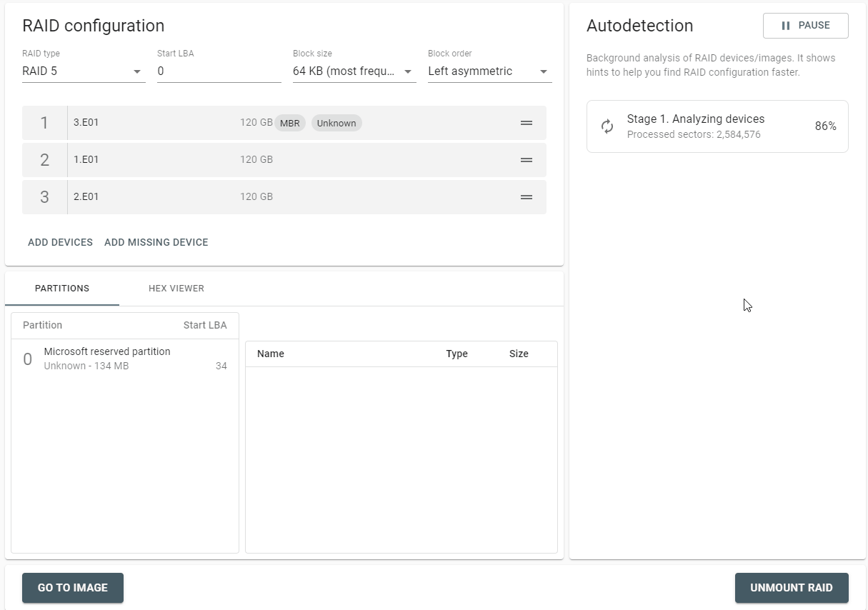Viewport: 868px width, 610px height.
Task: Pause the autodetection analysis
Action: pyautogui.click(x=806, y=26)
